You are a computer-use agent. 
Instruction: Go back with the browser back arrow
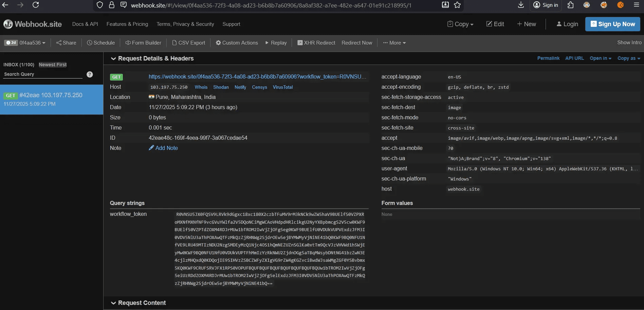coord(5,5)
